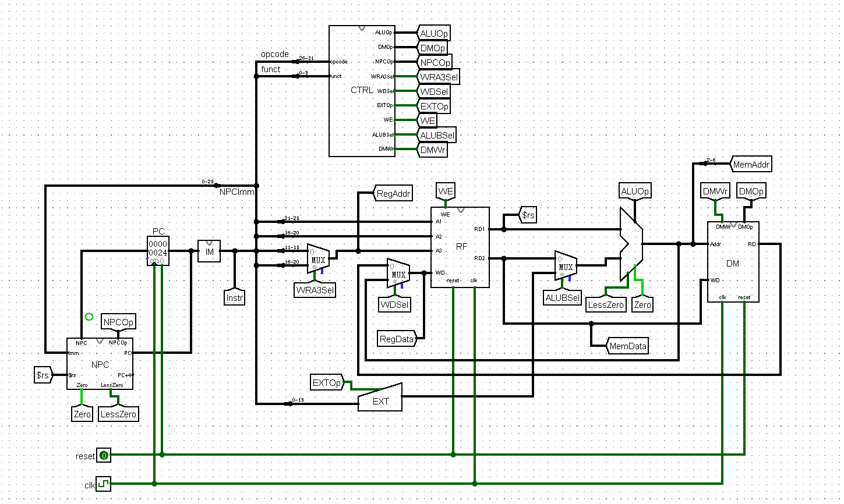Select the RF register file block
The width and height of the screenshot is (844, 504).
tap(460, 247)
